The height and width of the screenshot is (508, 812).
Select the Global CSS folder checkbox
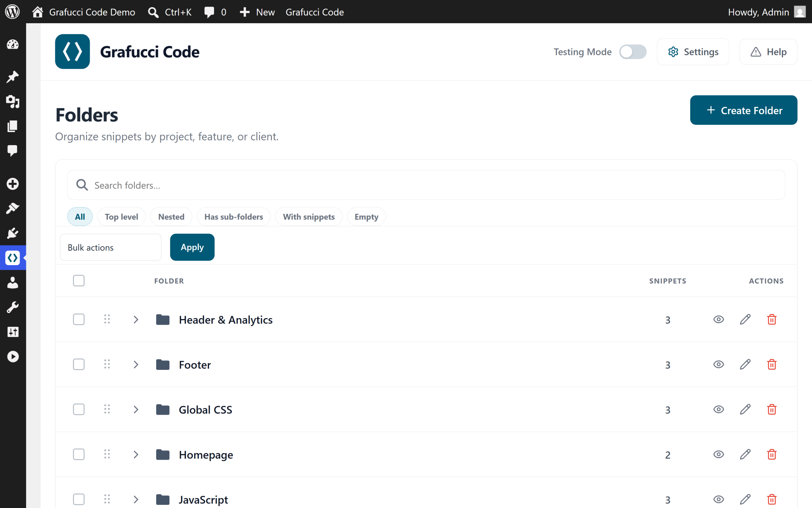point(79,409)
